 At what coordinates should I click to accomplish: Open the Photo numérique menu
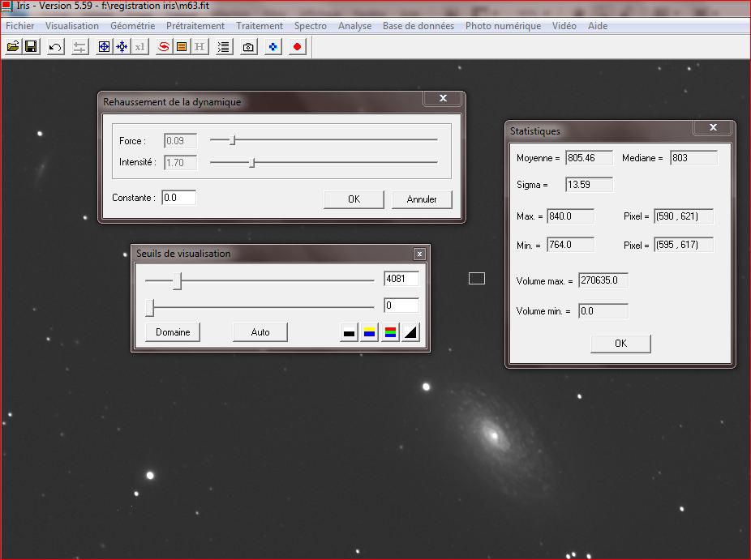tap(503, 26)
